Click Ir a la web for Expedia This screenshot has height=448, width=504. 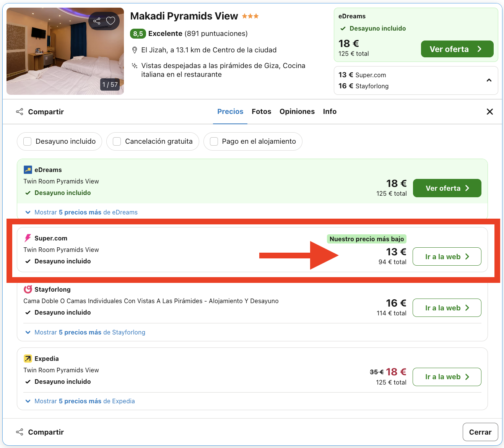pos(447,377)
